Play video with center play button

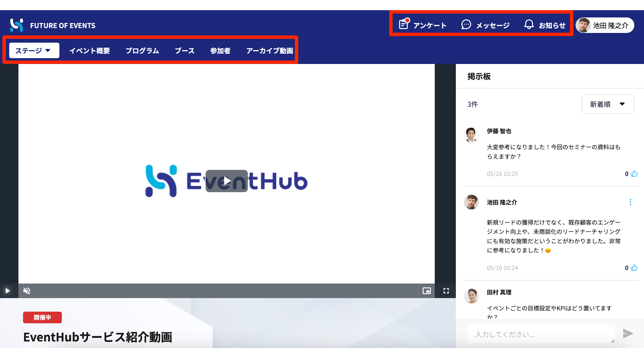[226, 181]
